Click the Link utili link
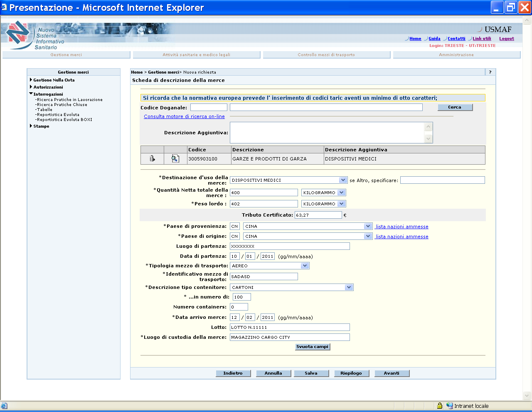 click(482, 39)
